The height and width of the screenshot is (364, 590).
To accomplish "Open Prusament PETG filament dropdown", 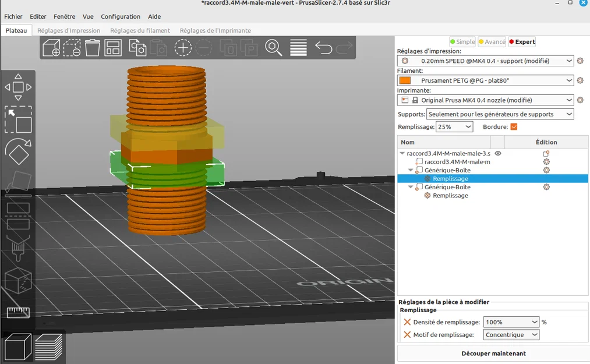I will [x=485, y=80].
